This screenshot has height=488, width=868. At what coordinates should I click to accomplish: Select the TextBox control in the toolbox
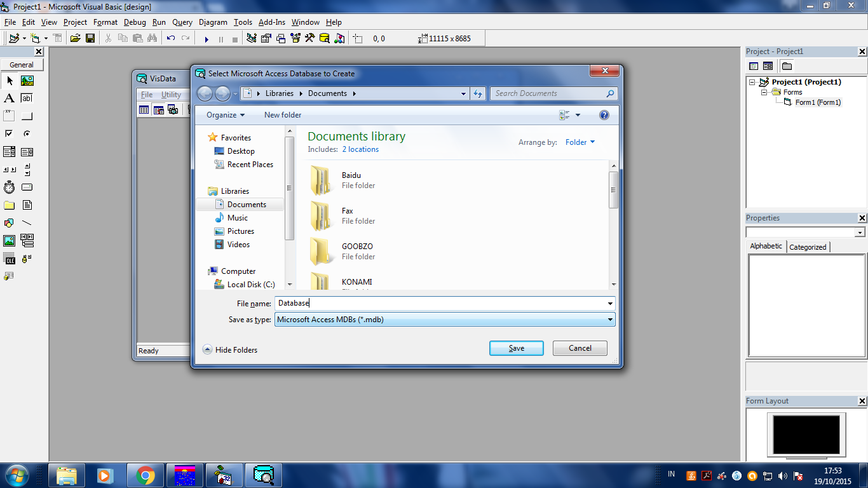[x=27, y=98]
